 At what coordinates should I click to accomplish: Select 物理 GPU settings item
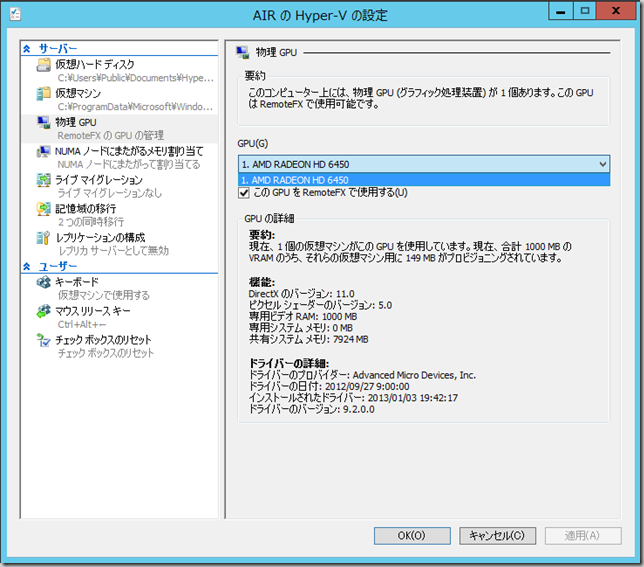pyautogui.click(x=120, y=129)
